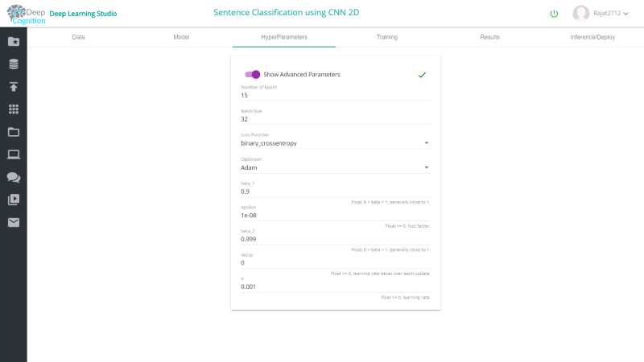Open the Optimizer Adam dropdown
Viewport: 644px width, 362px height.
click(335, 167)
